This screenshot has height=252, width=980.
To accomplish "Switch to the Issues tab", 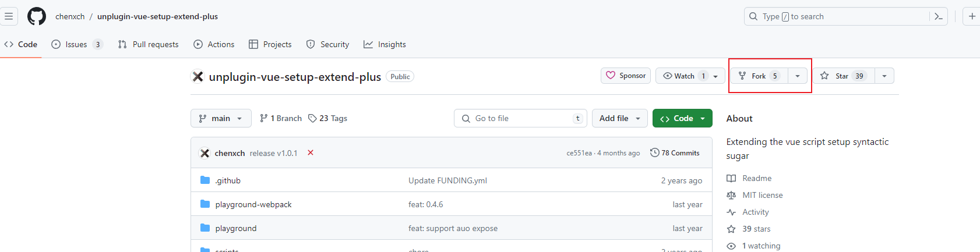I will [x=76, y=44].
